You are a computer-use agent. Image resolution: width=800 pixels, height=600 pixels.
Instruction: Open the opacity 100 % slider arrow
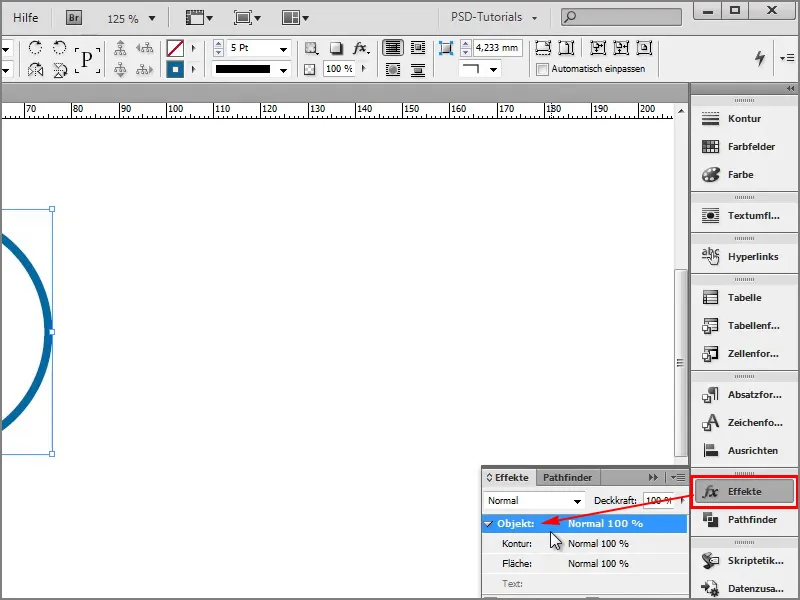click(x=363, y=68)
